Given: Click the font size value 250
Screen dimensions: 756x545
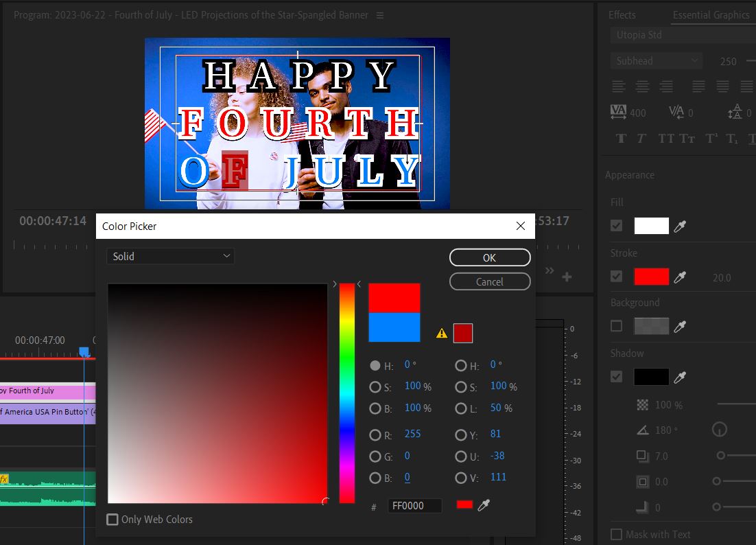Looking at the screenshot, I should point(728,61).
